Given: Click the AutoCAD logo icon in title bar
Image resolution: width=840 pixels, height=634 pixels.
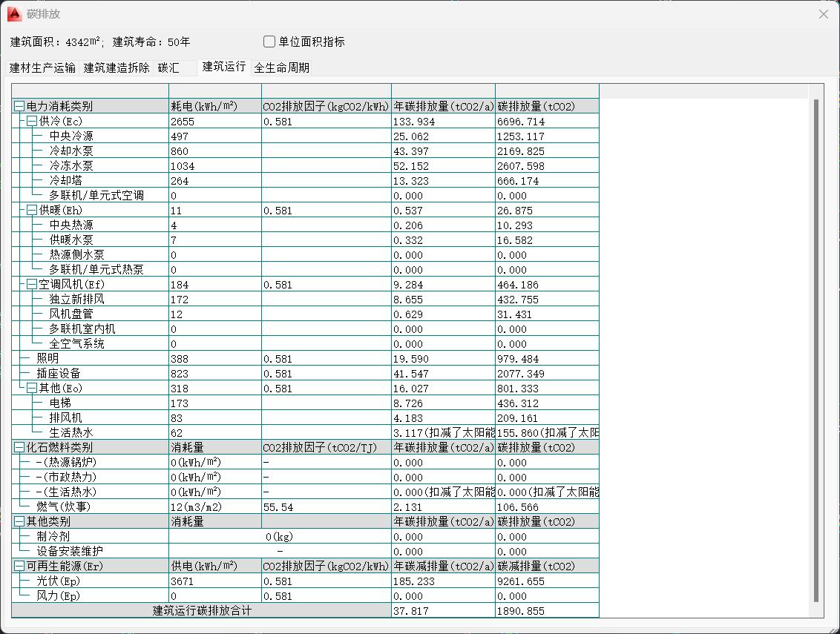Looking at the screenshot, I should 13,13.
